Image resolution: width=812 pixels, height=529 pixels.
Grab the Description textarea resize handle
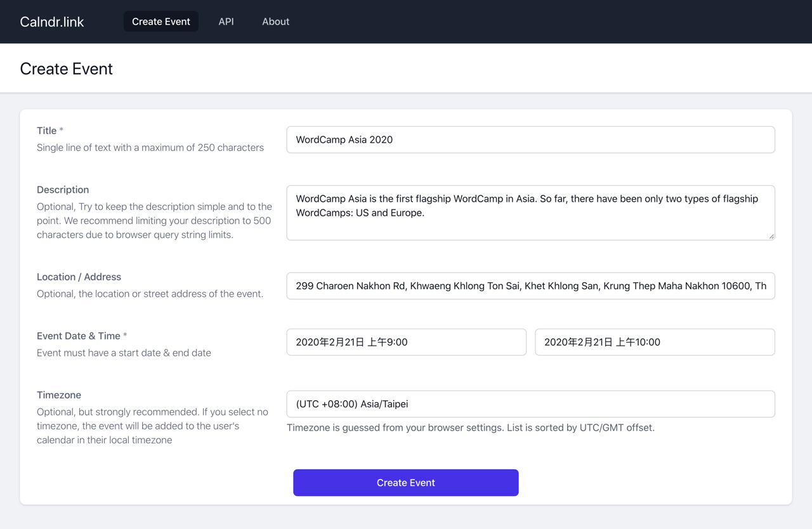pyautogui.click(x=771, y=236)
